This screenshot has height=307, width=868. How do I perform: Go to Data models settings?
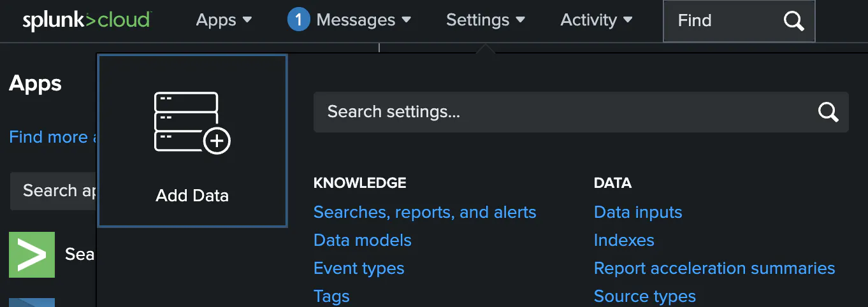[362, 240]
